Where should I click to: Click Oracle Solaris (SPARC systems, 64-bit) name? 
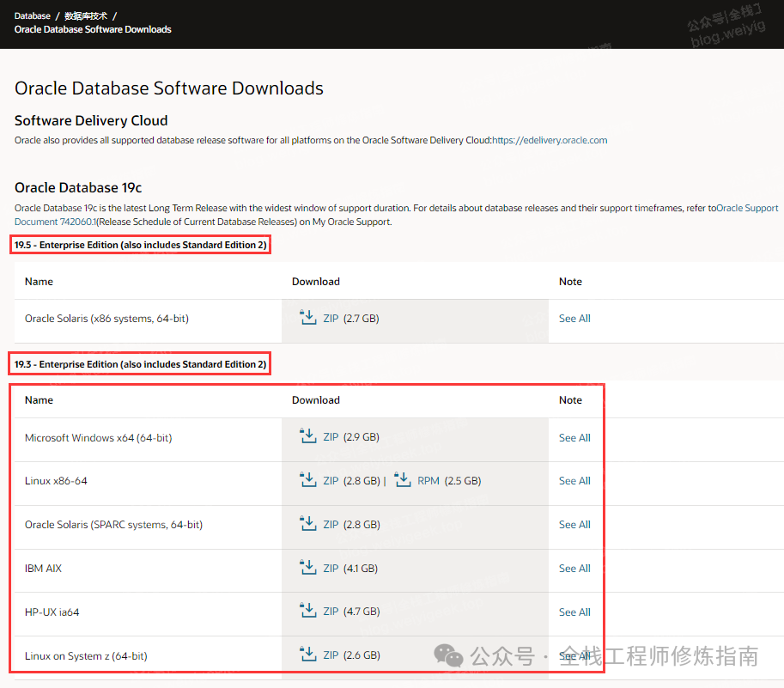pyautogui.click(x=113, y=525)
